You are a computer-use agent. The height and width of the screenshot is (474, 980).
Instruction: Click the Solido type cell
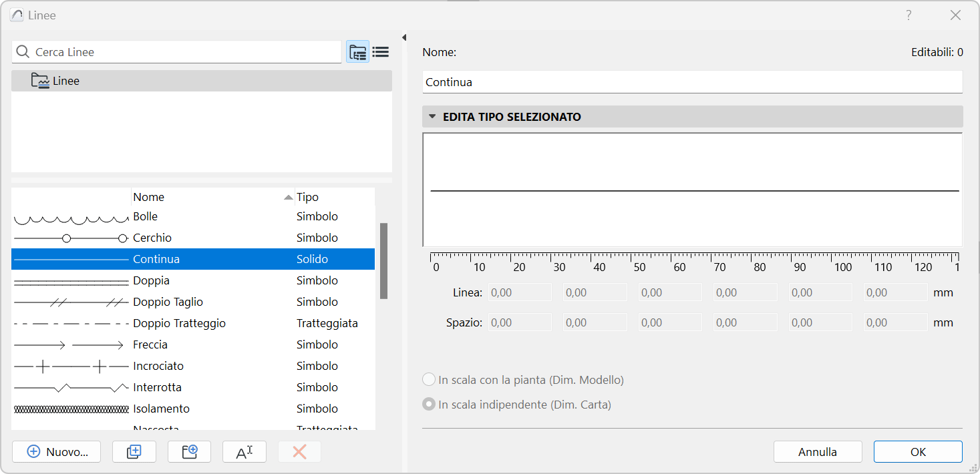coord(313,259)
